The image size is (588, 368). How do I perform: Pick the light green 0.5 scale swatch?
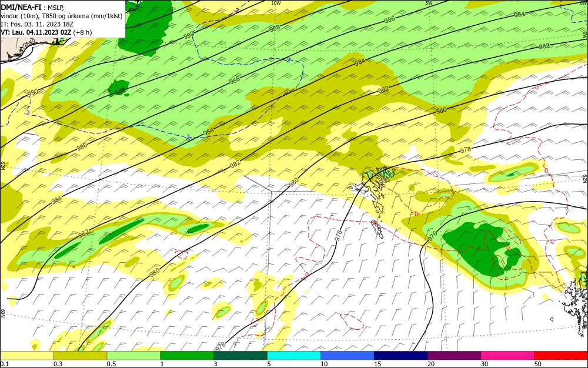(133, 356)
